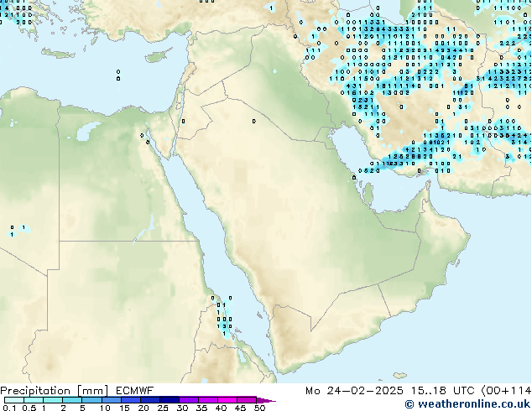The width and height of the screenshot is (532, 411).
Task: Click the 2–5 mm legend swatch
Action: coord(72,400)
